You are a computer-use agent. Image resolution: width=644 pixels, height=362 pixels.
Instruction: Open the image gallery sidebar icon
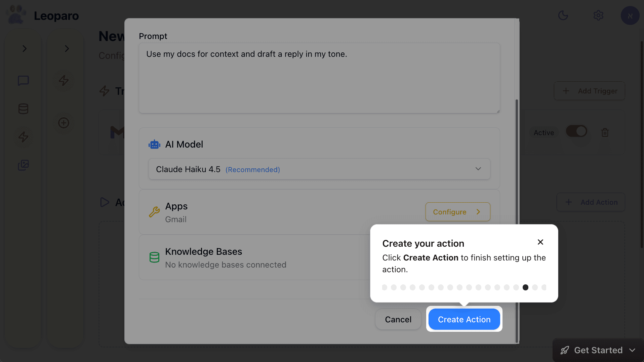pos(23,165)
